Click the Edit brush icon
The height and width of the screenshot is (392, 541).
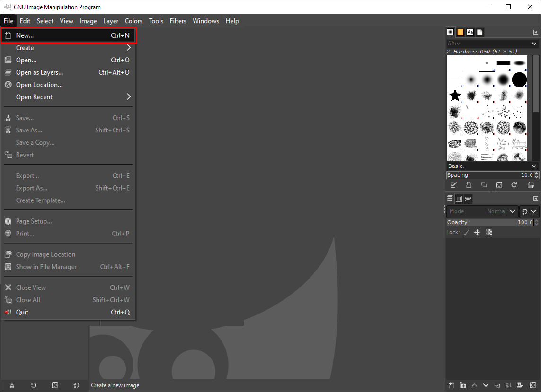(x=453, y=185)
